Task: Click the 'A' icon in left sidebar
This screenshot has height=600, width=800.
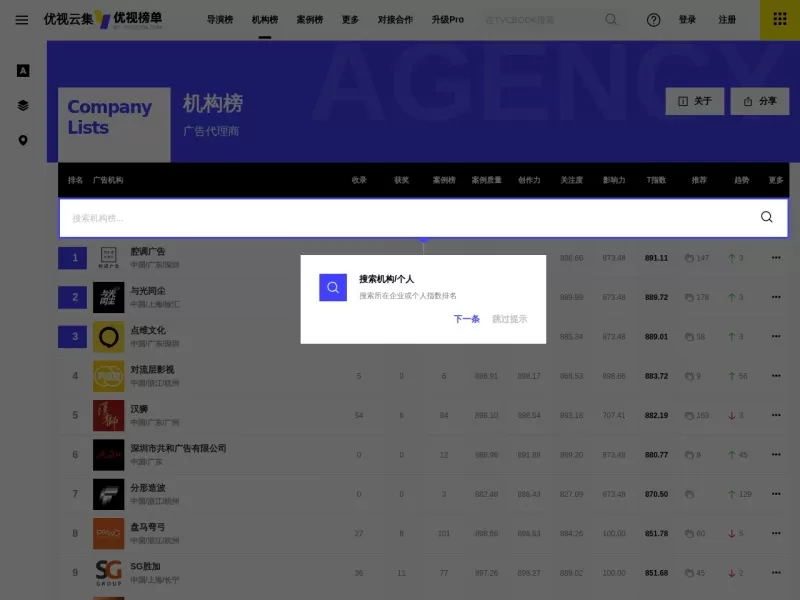Action: (22, 70)
